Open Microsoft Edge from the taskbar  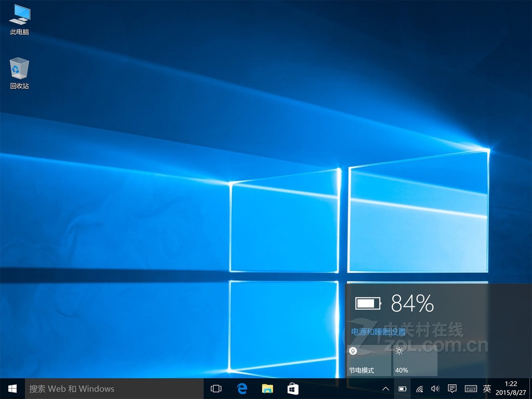pyautogui.click(x=242, y=388)
